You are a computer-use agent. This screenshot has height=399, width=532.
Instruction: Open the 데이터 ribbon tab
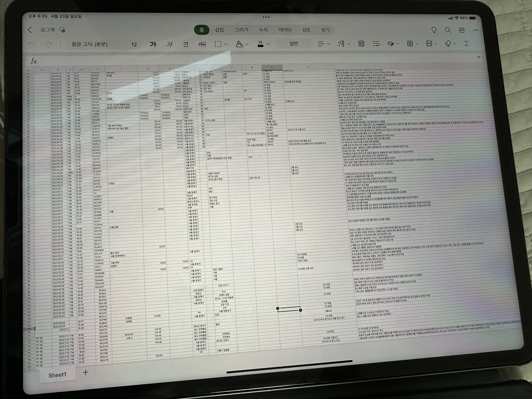[x=285, y=30]
